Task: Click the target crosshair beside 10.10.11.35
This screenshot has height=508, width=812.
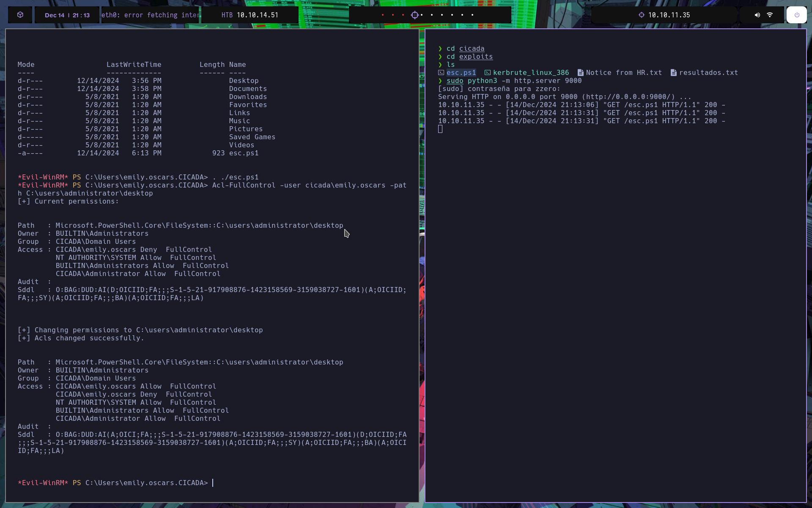Action: (x=642, y=15)
